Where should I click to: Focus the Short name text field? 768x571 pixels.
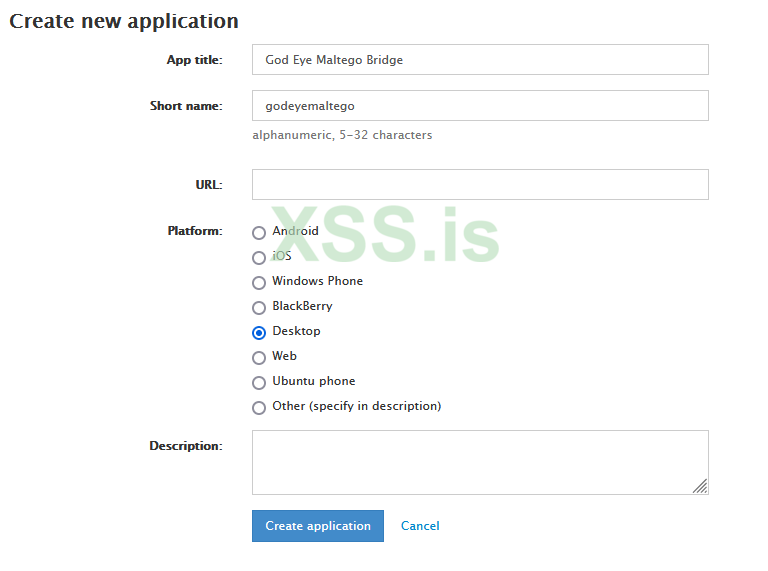click(x=480, y=106)
